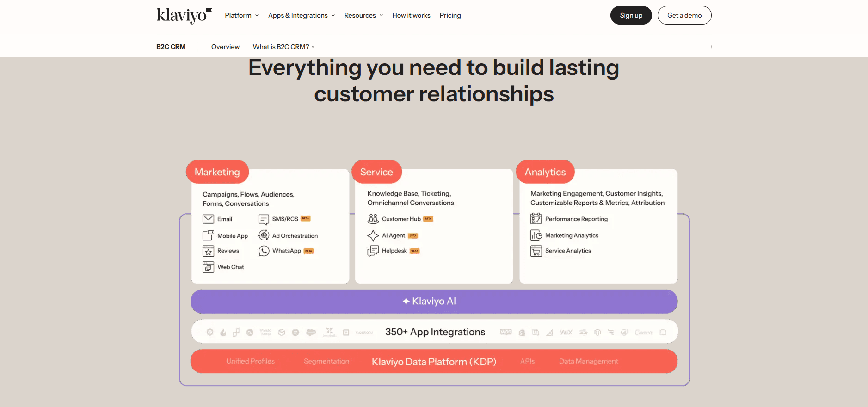
Task: Click the Helpdesk chat icon
Action: [x=373, y=251]
